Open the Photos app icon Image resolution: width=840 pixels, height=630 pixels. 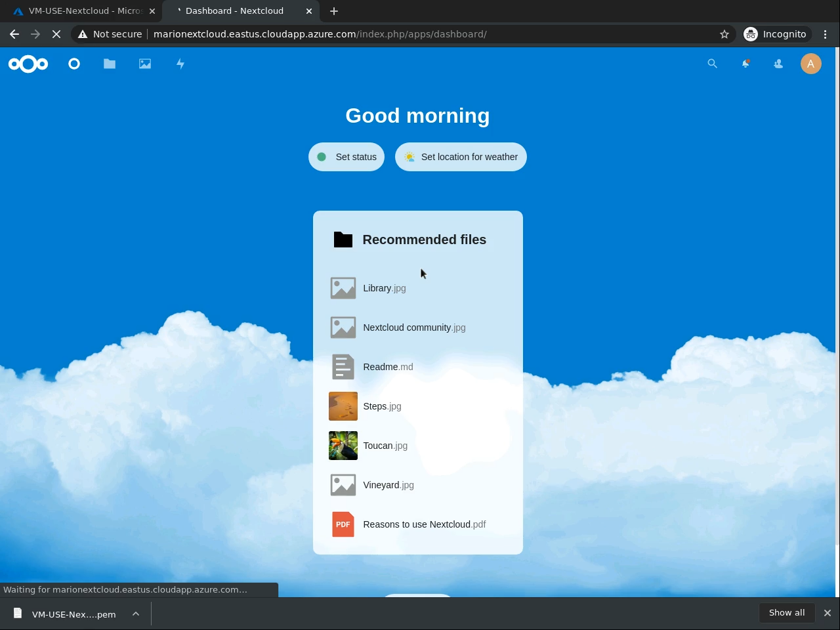coord(145,64)
